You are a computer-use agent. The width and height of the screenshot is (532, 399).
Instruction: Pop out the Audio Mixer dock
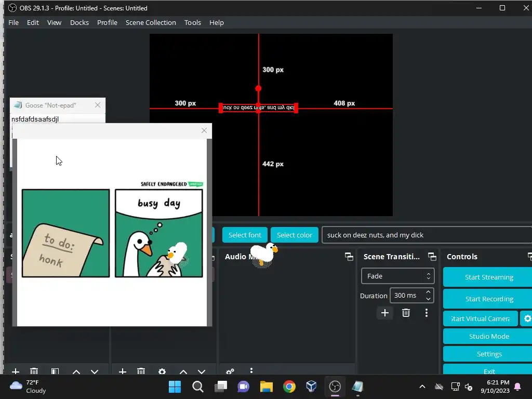tap(349, 257)
